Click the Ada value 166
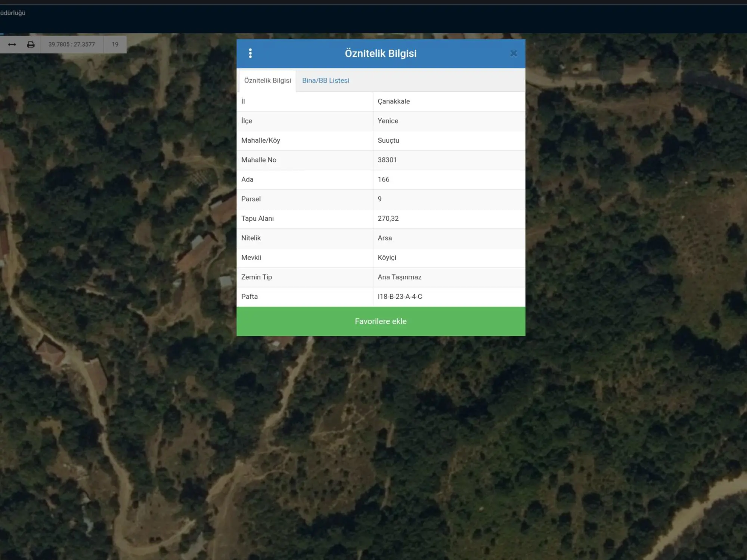The width and height of the screenshot is (747, 560). [x=383, y=179]
